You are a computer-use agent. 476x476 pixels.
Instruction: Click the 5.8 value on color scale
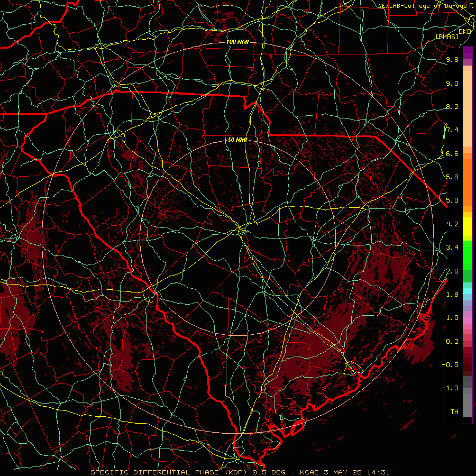(452, 177)
